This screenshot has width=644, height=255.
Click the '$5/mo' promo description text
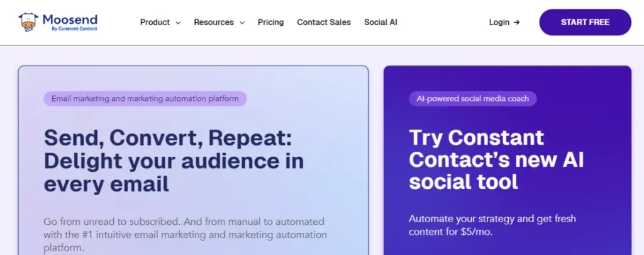[492, 225]
